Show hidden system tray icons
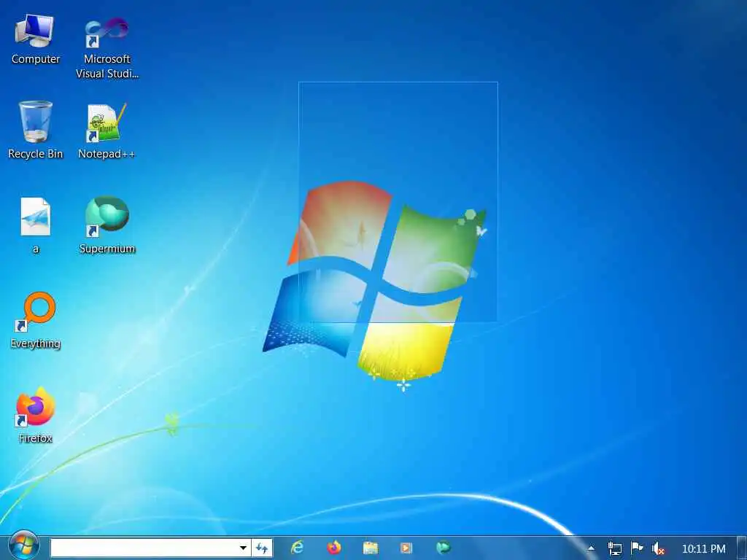The height and width of the screenshot is (560, 747). coord(591,548)
